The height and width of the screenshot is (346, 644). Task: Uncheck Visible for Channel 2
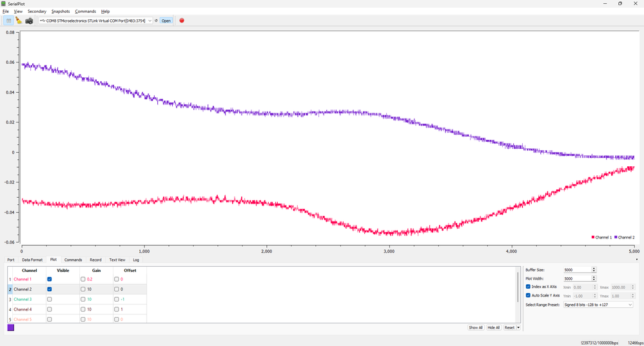click(x=49, y=289)
